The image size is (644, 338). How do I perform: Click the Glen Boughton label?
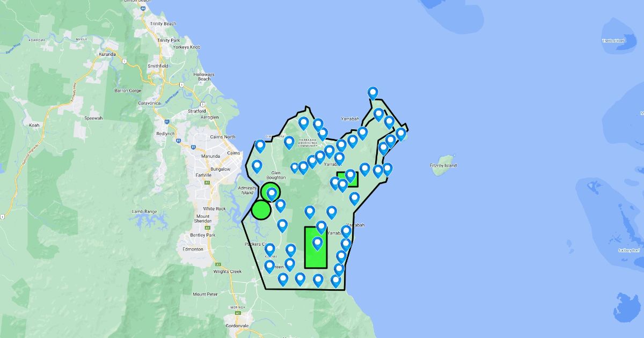click(276, 175)
